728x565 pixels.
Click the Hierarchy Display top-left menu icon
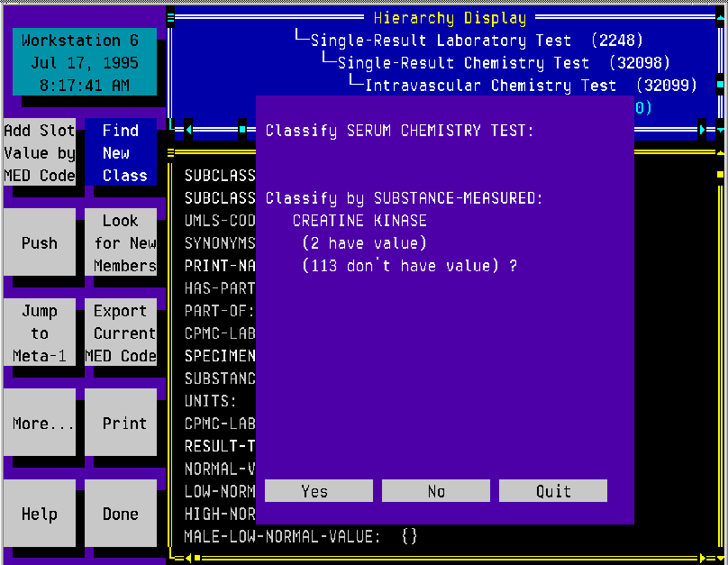(170, 18)
